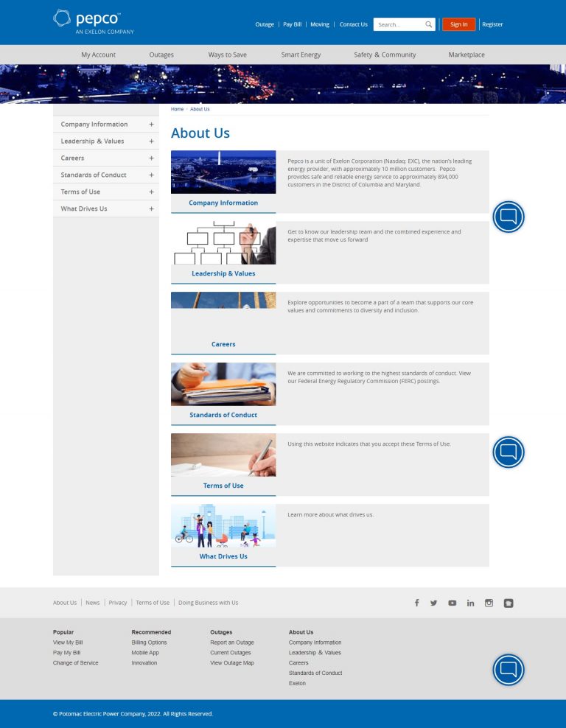Image resolution: width=566 pixels, height=728 pixels.
Task: Click Exelon footer link
Action: click(x=297, y=684)
